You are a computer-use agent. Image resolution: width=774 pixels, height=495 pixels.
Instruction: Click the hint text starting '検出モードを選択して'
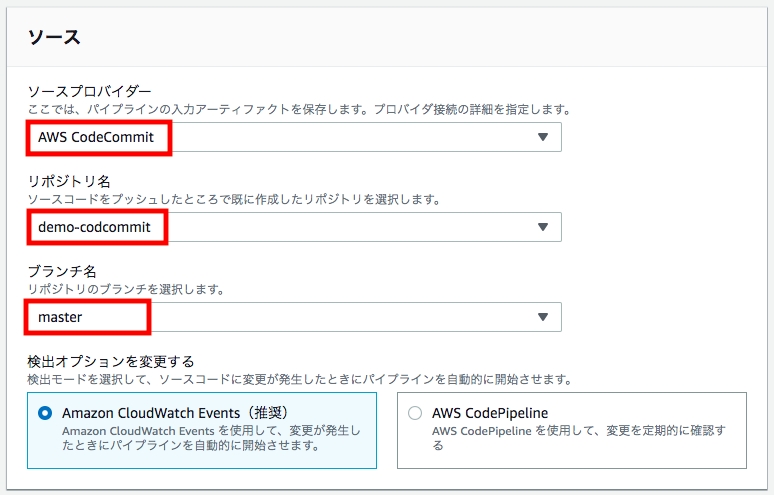[x=300, y=379]
